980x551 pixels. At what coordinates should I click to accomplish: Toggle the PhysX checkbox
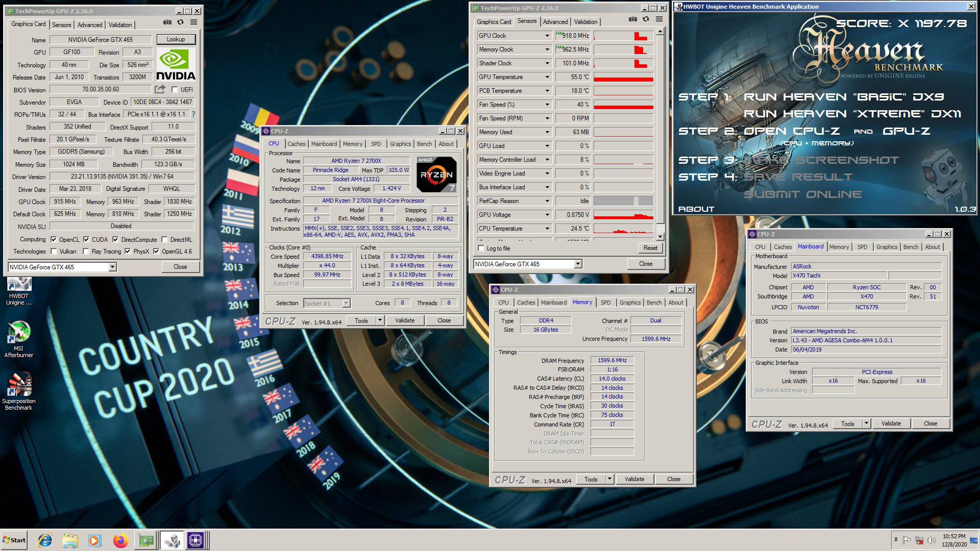pos(128,251)
